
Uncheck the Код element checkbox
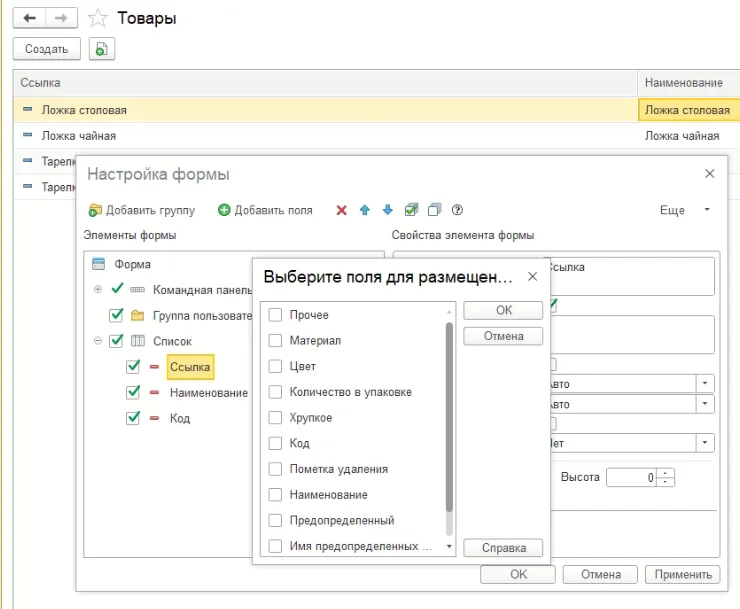point(133,418)
